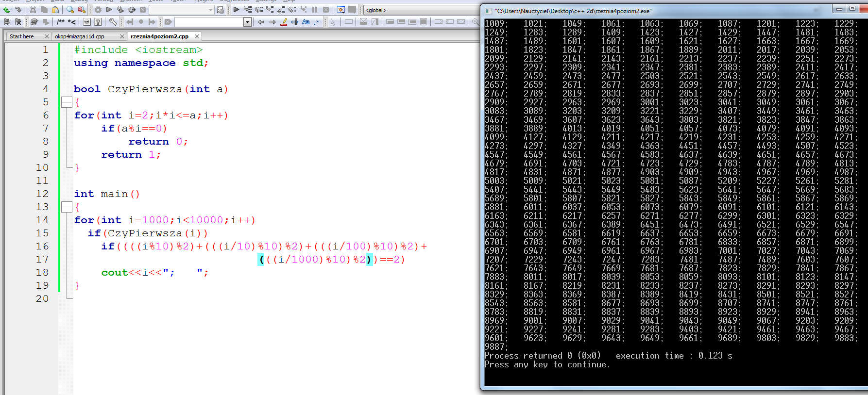Click the 'int main()' code line
868x395 pixels.
pyautogui.click(x=107, y=194)
